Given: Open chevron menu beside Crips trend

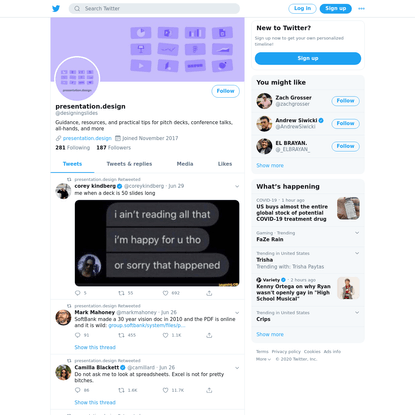Looking at the screenshot, I should click(357, 312).
